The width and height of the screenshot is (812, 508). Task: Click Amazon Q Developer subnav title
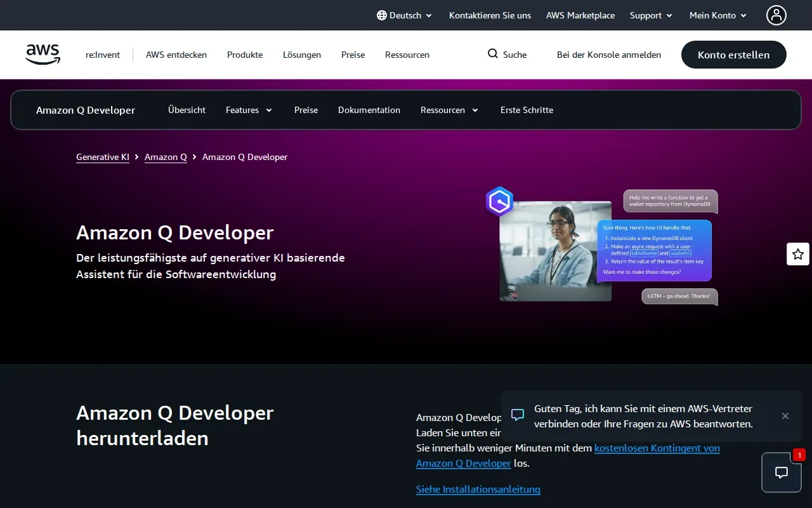point(86,110)
